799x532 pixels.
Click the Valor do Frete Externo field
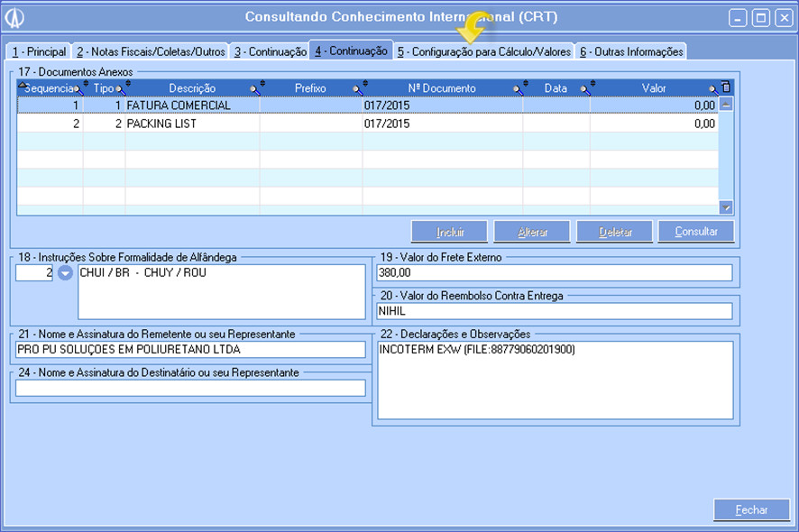555,273
